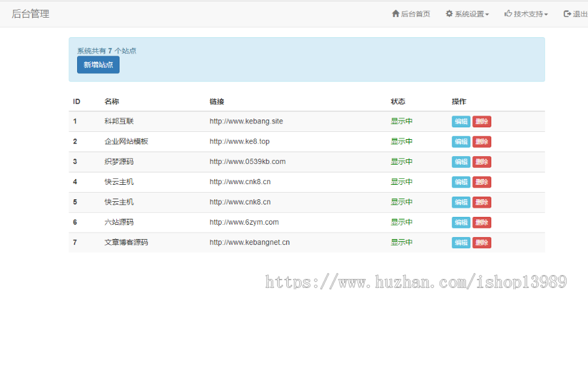
Task: Click the link http://www.ke8.top
Action: (239, 142)
